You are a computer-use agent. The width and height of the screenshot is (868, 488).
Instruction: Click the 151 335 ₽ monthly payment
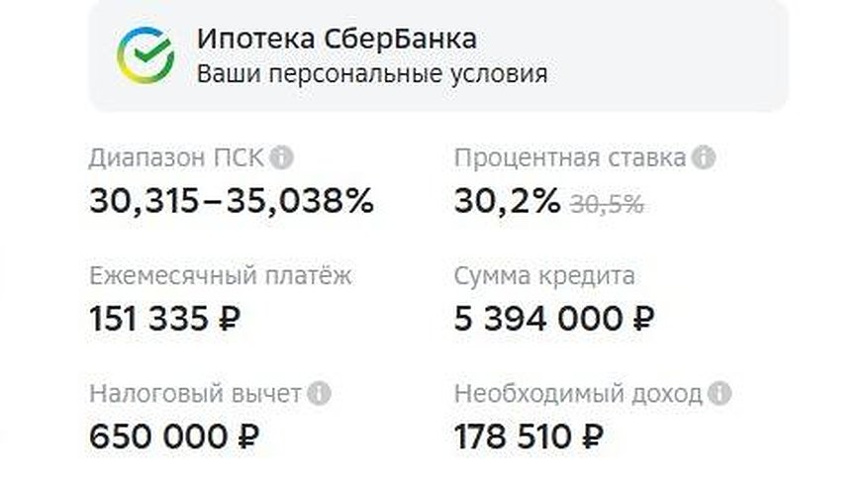click(x=165, y=319)
